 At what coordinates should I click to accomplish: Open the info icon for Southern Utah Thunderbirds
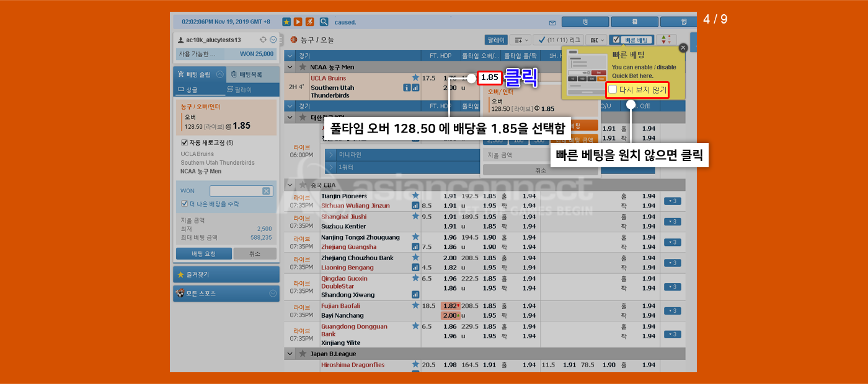point(407,88)
